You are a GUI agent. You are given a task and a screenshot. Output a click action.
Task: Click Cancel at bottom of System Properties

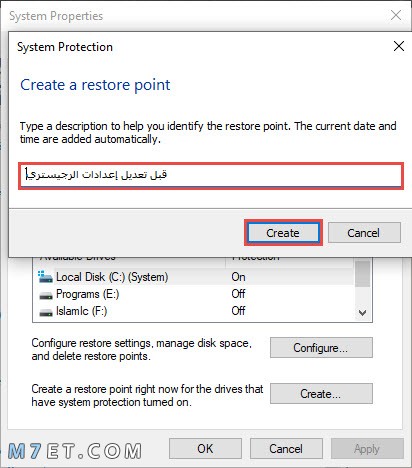[x=286, y=449]
